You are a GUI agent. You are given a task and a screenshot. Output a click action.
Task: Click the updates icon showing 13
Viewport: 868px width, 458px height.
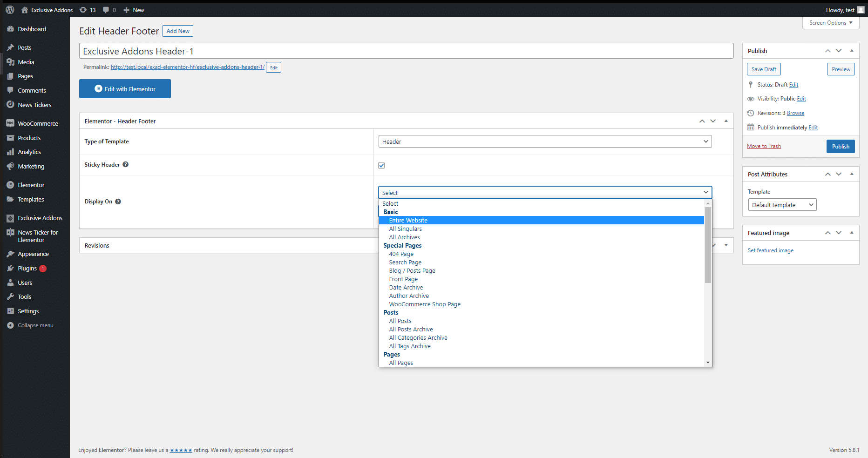(x=83, y=10)
